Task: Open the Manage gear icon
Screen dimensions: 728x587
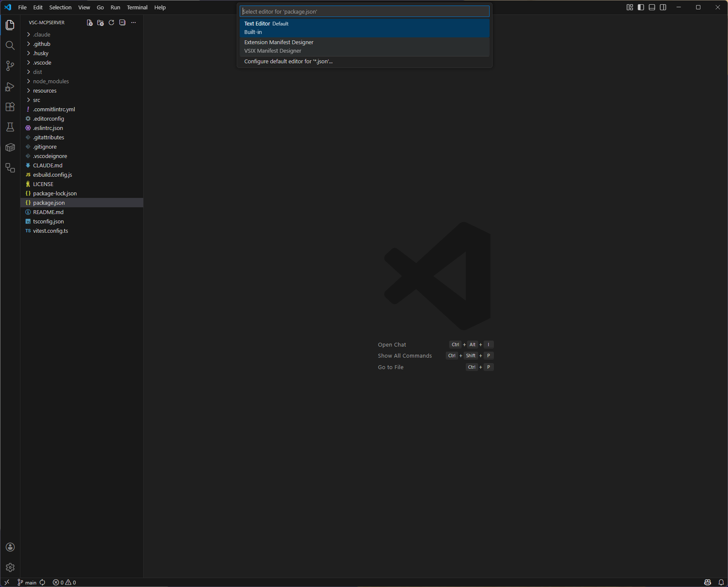Action: coord(10,567)
